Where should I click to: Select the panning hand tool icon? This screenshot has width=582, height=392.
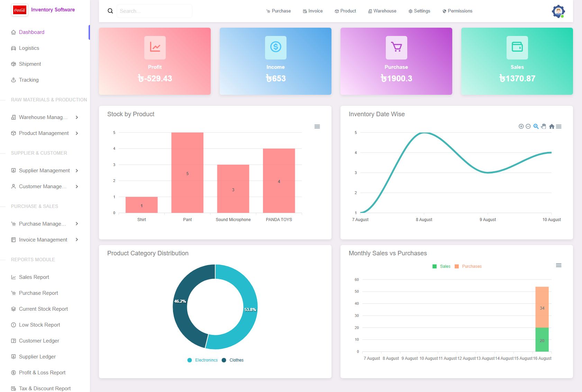tap(544, 127)
